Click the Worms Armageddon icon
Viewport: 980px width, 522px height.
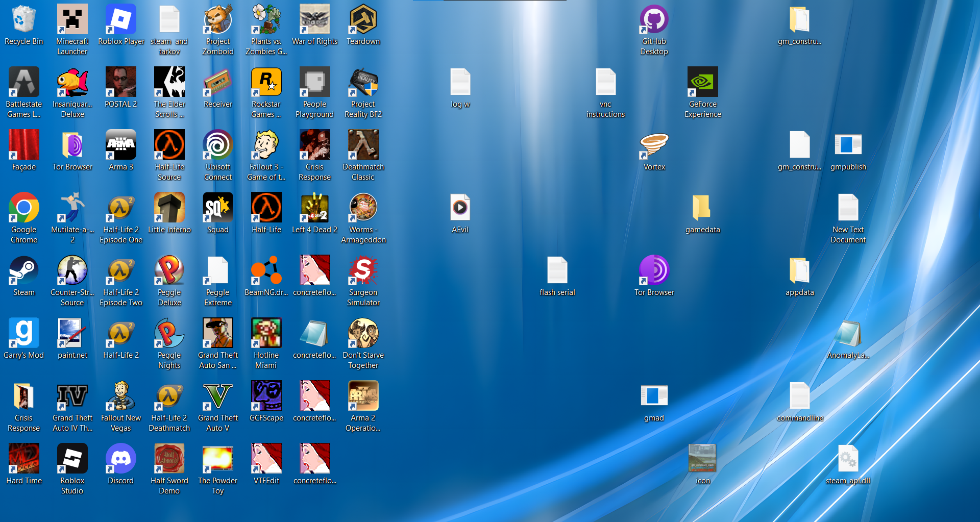click(363, 207)
